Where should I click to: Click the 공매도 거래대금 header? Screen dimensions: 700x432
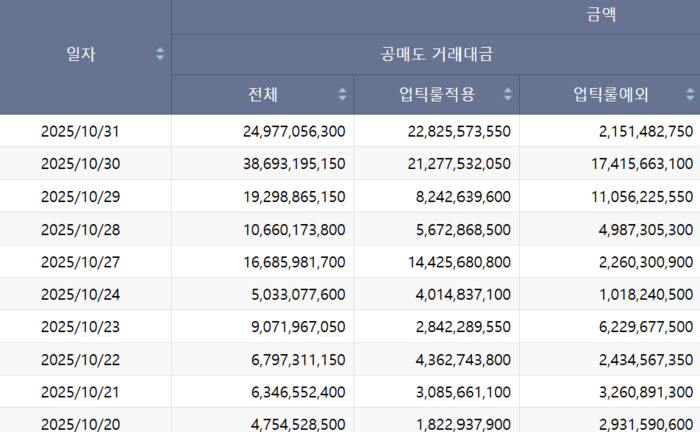tap(437, 54)
